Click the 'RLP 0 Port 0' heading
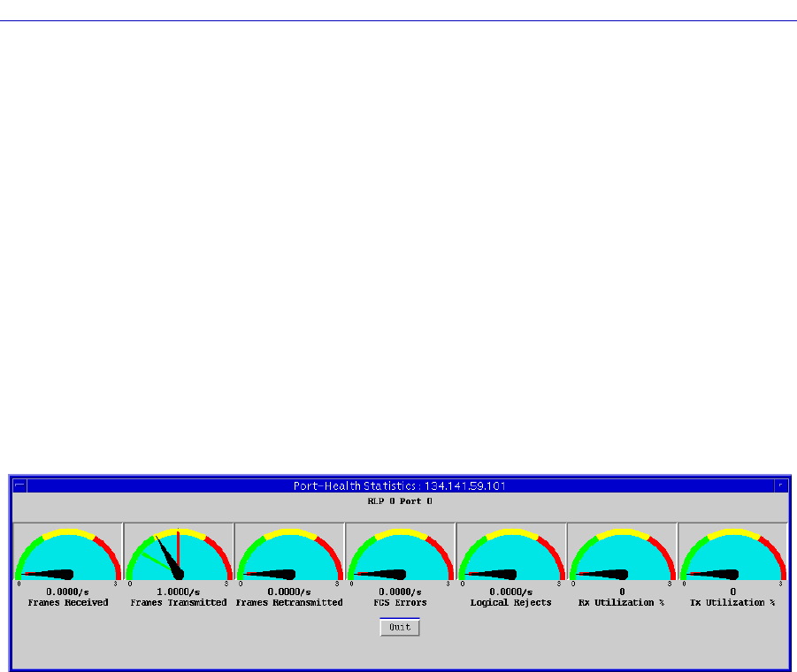This screenshot has width=797, height=672. (x=400, y=500)
